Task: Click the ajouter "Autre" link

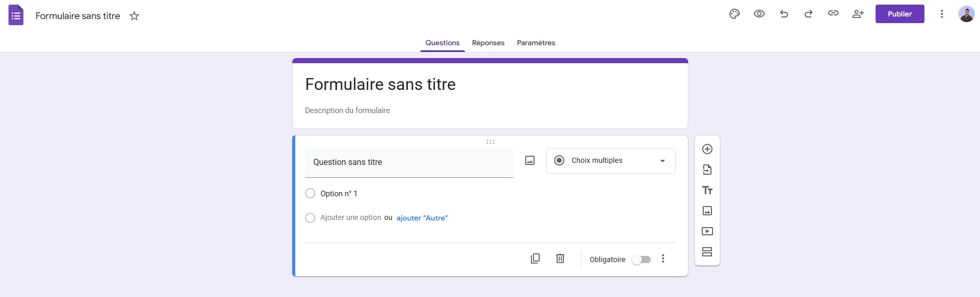Action: (422, 218)
